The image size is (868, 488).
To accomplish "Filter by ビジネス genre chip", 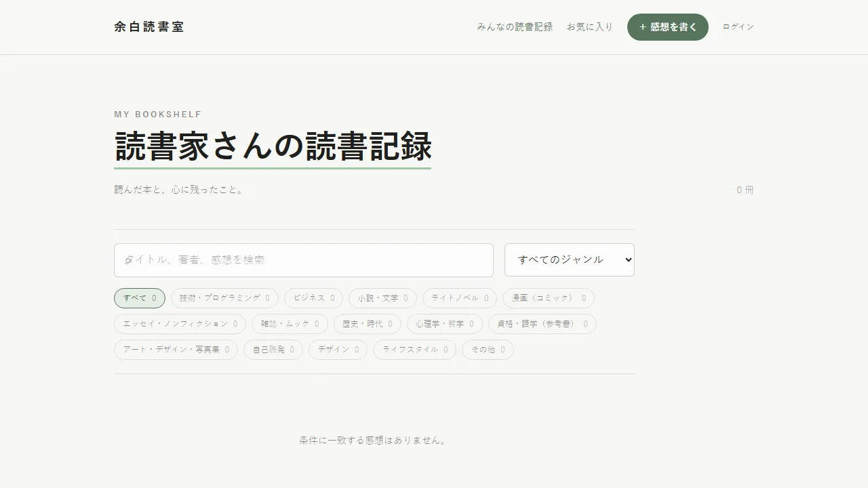I will pos(313,298).
